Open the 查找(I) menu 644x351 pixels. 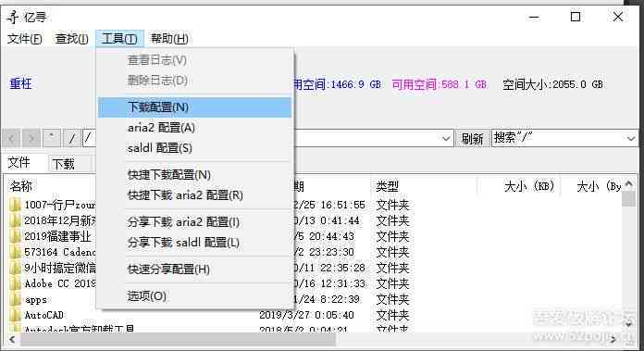point(72,39)
